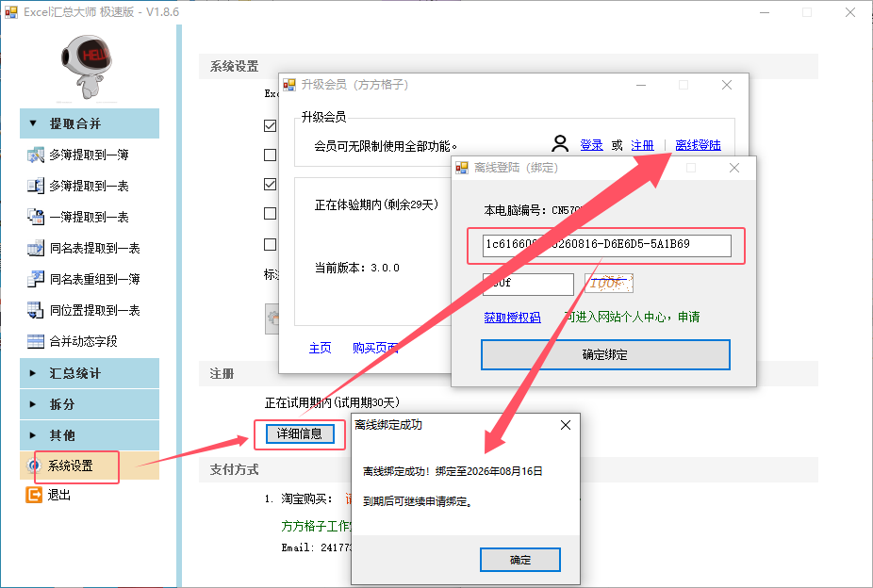Toggle the topmost checked checkbox in 系统设置
Viewport: 873px width, 588px height.
[x=271, y=125]
